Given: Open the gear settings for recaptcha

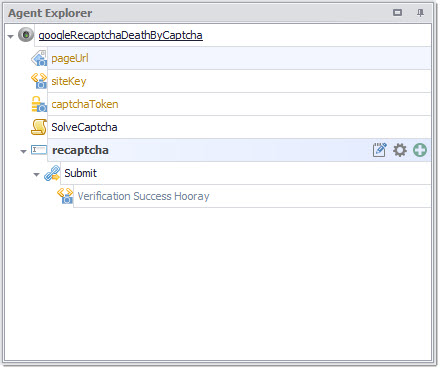Looking at the screenshot, I should pos(400,150).
